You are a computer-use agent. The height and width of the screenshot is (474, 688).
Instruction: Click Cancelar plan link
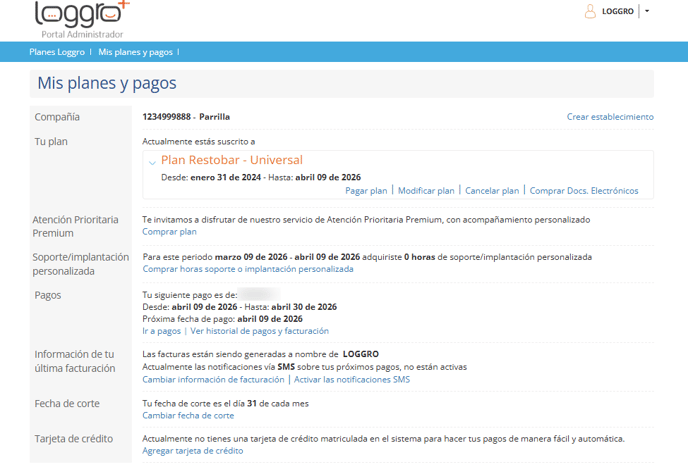492,190
